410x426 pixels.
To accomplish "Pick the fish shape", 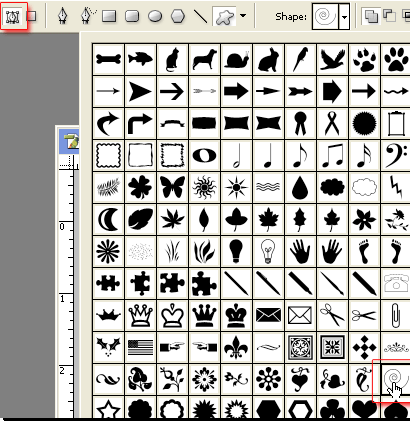I will click(140, 59).
